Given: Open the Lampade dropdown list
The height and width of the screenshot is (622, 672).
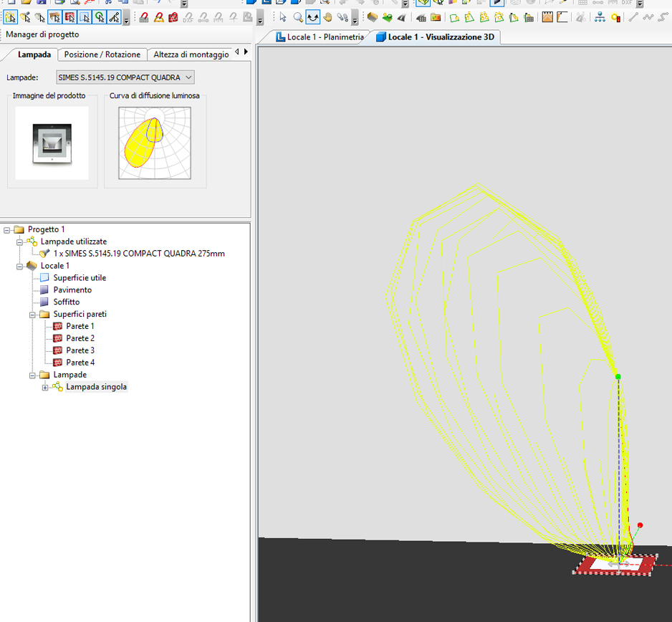Looking at the screenshot, I should pos(188,77).
